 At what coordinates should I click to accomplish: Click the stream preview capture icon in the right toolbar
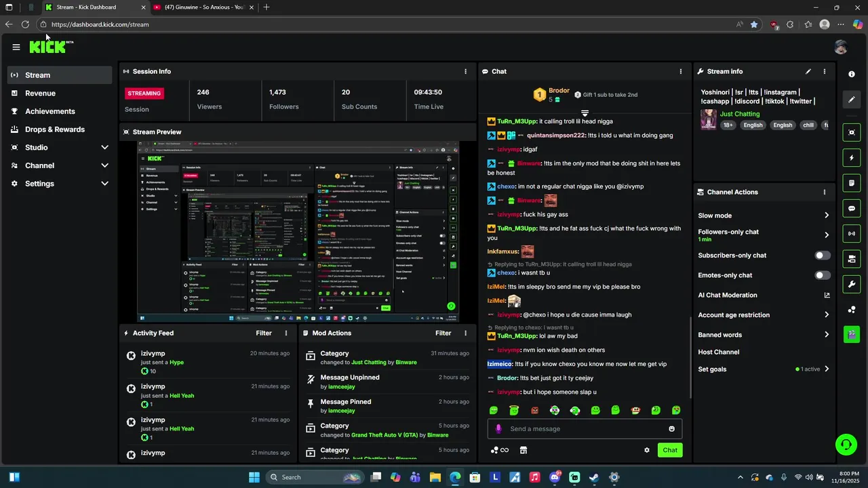[x=852, y=132]
